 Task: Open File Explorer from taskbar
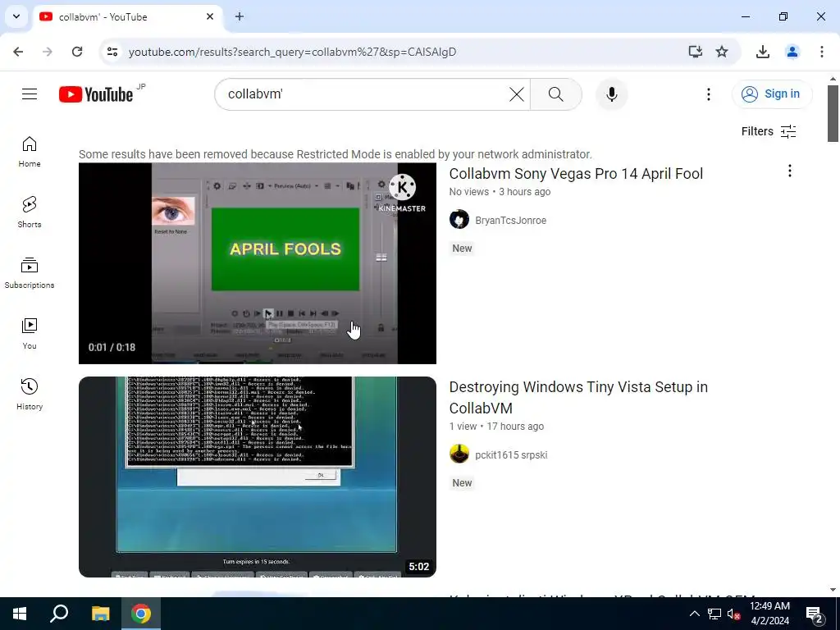(x=100, y=614)
